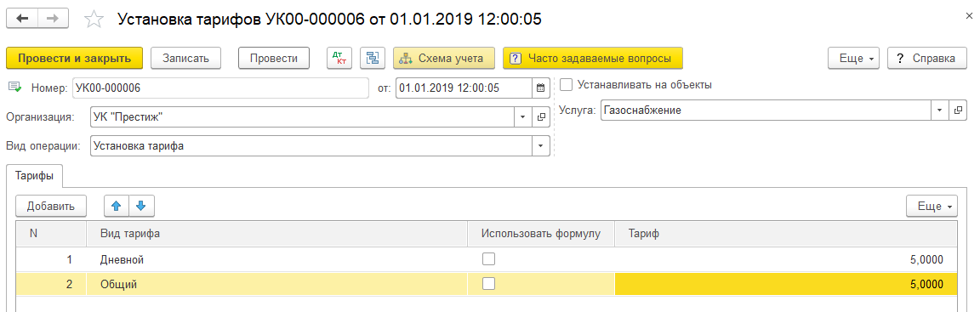Show Дт/Кт postings icon
The image size is (980, 312).
tap(339, 58)
